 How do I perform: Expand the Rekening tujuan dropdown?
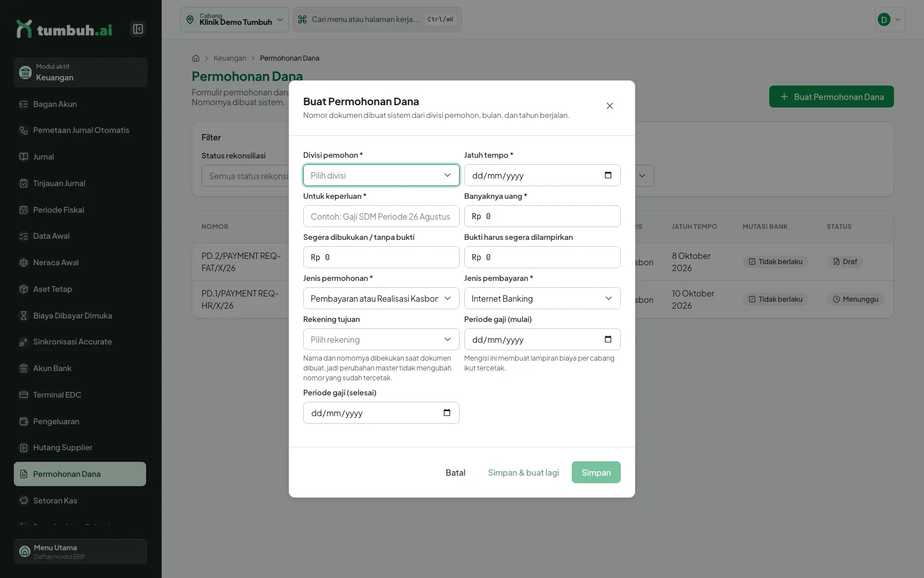[x=381, y=339]
